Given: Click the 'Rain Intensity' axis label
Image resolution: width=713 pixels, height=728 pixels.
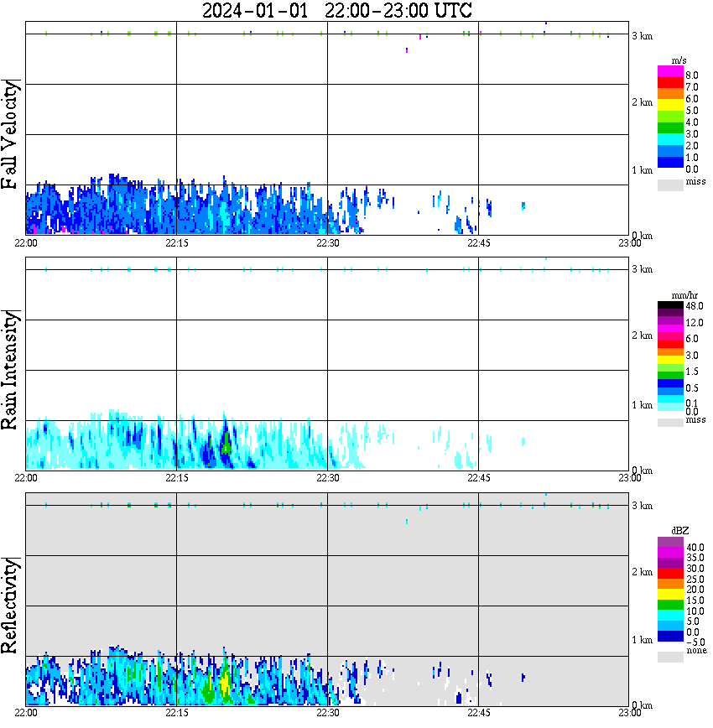Looking at the screenshot, I should (x=11, y=370).
